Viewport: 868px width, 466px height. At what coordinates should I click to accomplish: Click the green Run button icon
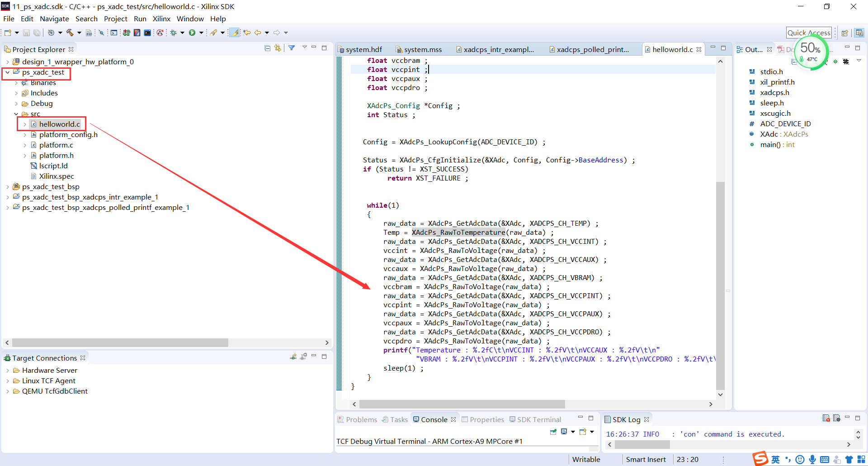[x=192, y=33]
